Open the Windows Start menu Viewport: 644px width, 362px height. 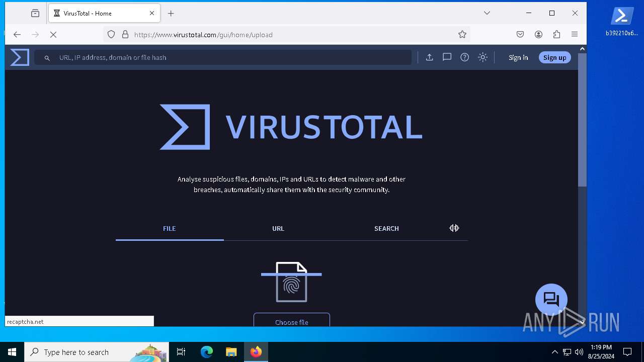click(12, 352)
